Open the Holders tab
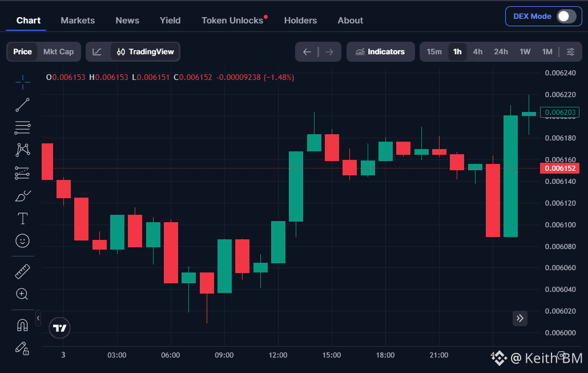Image resolution: width=588 pixels, height=373 pixels. 300,21
